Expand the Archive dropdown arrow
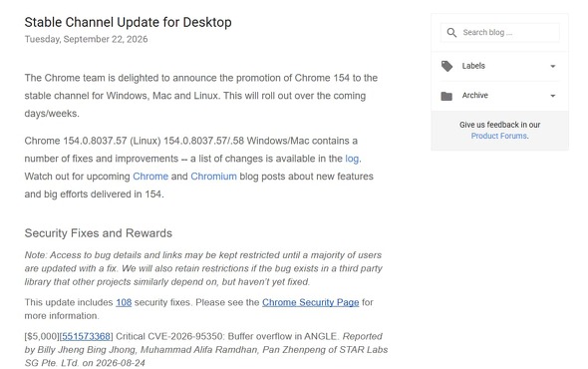The image size is (588, 369). tap(552, 96)
